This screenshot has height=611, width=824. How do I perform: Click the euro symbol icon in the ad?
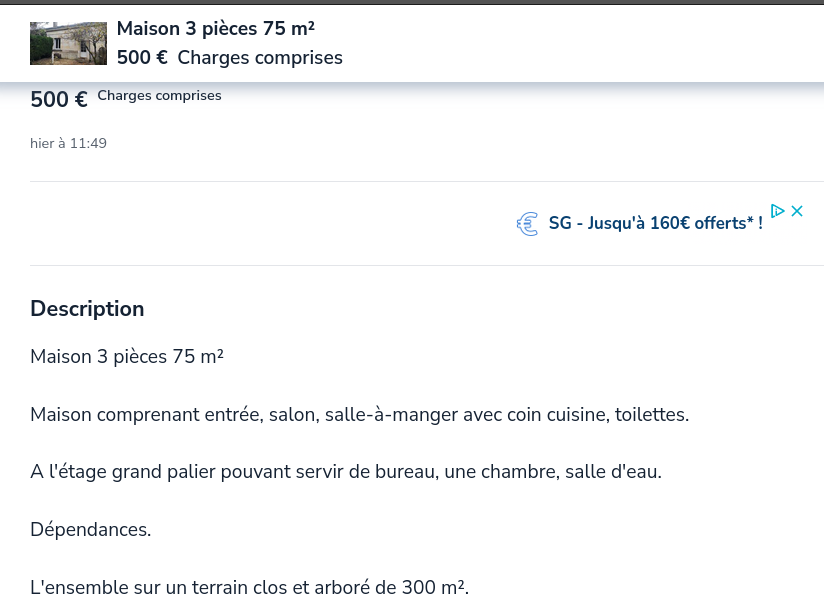(527, 224)
